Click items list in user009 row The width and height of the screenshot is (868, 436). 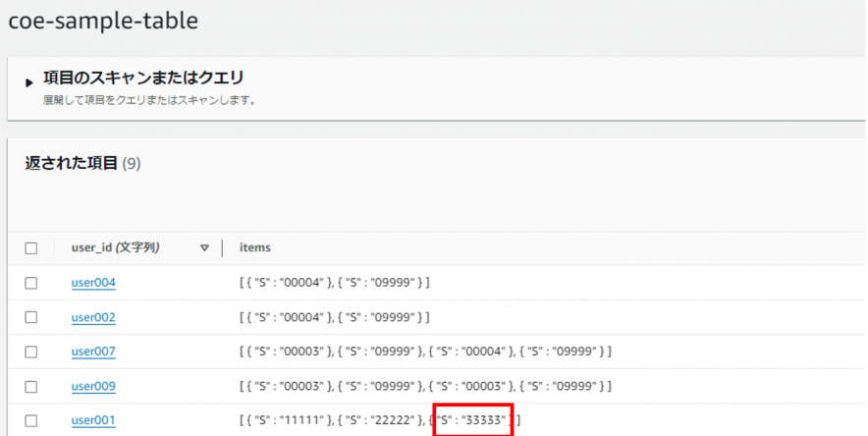click(425, 386)
